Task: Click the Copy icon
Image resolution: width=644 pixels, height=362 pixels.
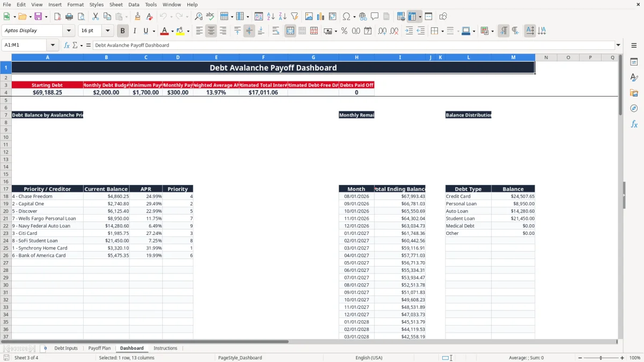Action: point(107,17)
